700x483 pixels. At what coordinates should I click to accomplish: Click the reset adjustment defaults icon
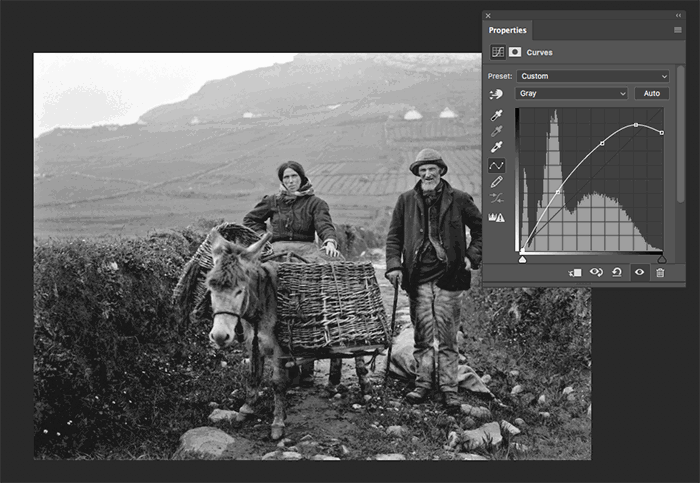click(617, 272)
